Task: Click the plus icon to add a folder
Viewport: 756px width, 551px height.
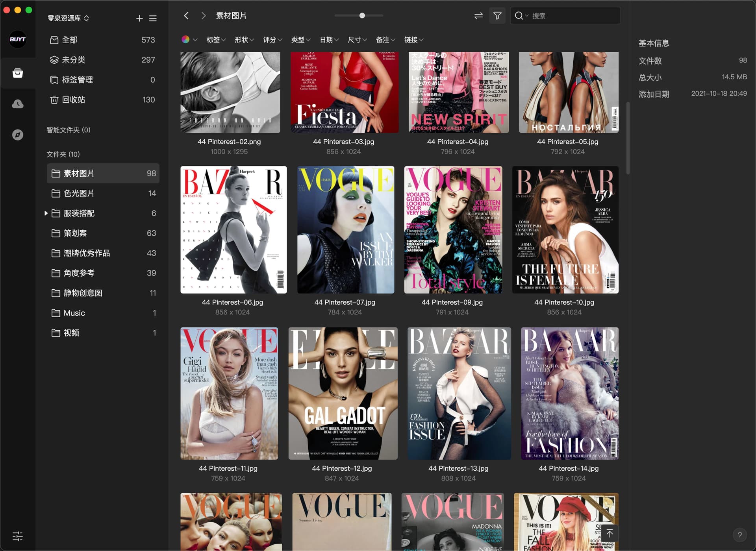Action: pyautogui.click(x=139, y=18)
